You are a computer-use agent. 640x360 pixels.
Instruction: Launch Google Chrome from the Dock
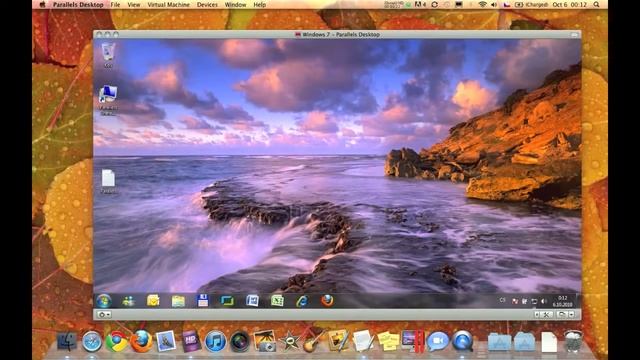[x=117, y=342]
